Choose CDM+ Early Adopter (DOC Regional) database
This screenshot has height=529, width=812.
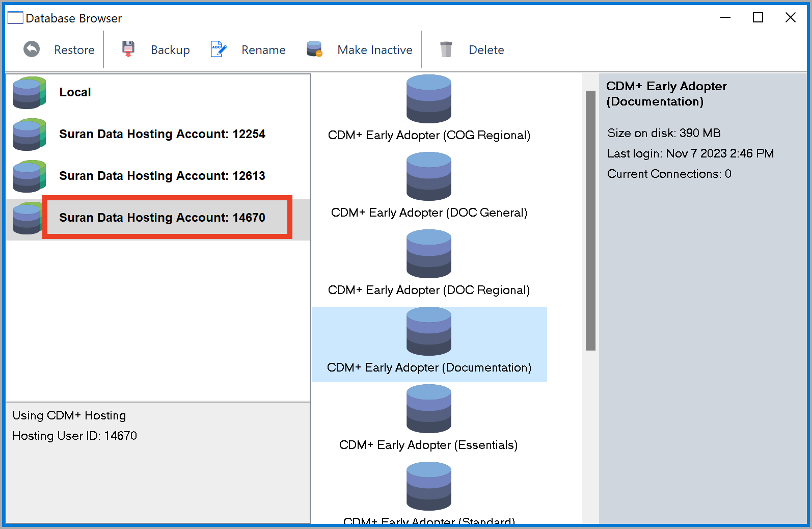point(428,289)
